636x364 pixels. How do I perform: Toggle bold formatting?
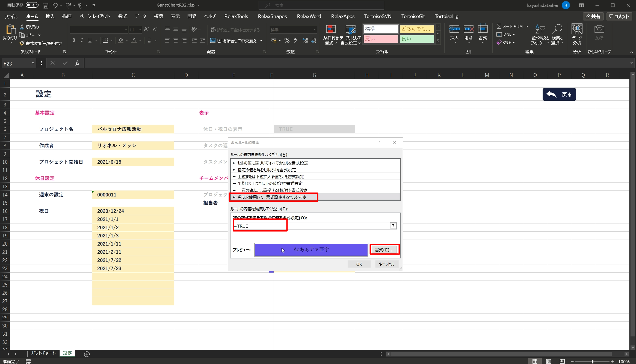point(73,40)
